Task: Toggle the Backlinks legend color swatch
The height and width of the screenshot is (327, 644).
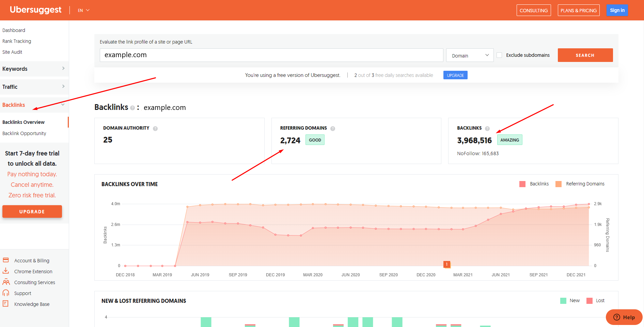Action: click(x=522, y=184)
